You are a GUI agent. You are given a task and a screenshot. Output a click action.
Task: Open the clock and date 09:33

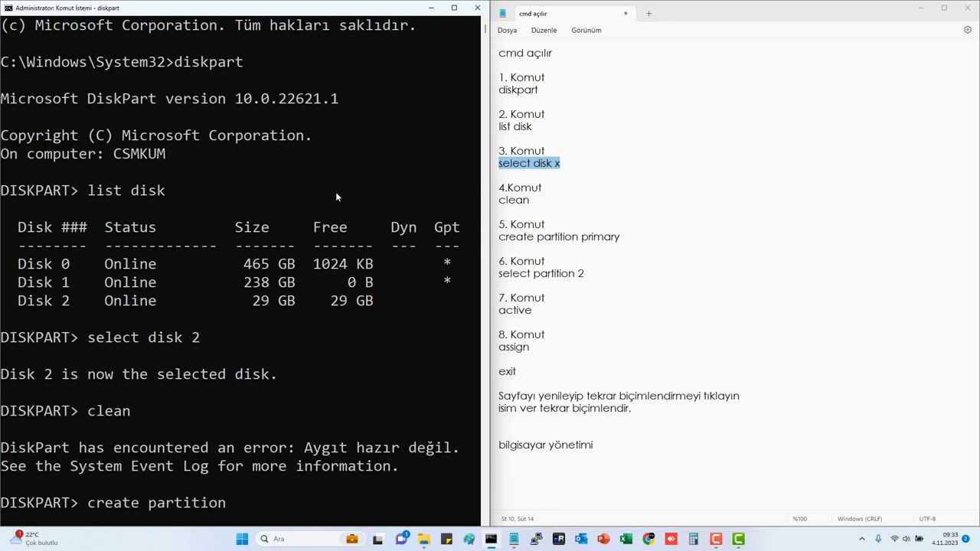click(x=945, y=539)
